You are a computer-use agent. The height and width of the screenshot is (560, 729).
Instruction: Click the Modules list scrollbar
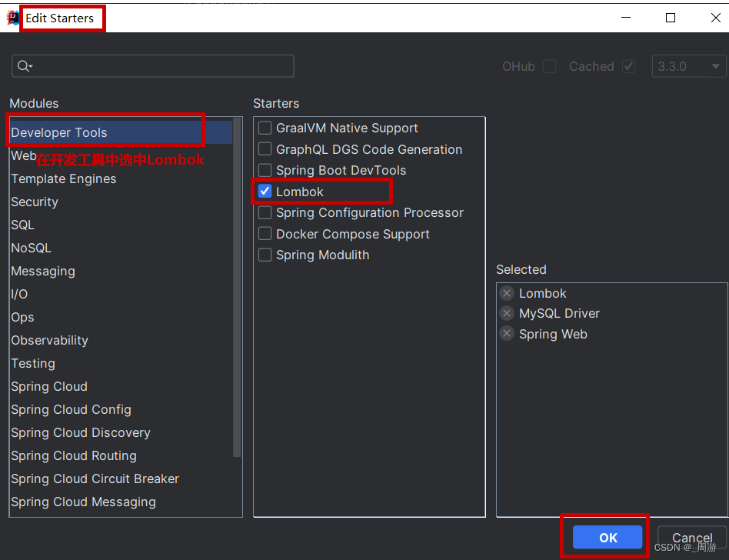tap(237, 287)
